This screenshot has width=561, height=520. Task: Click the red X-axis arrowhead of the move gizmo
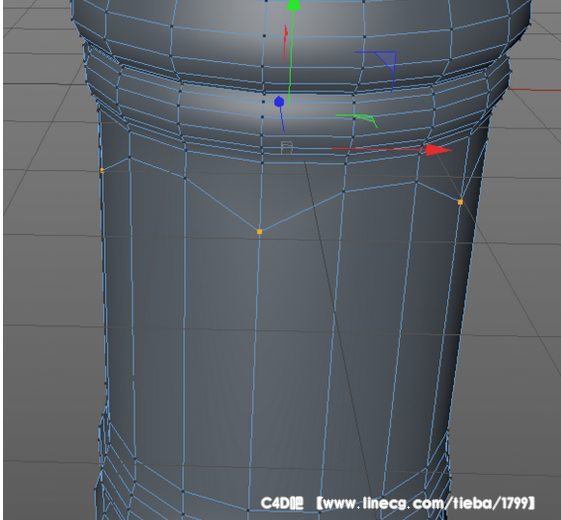point(438,150)
